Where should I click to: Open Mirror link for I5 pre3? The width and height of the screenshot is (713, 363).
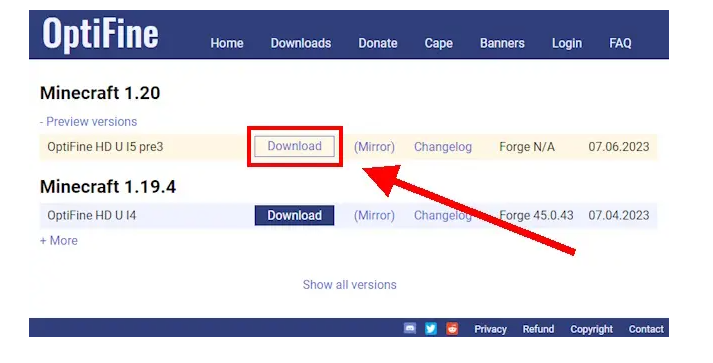(374, 147)
